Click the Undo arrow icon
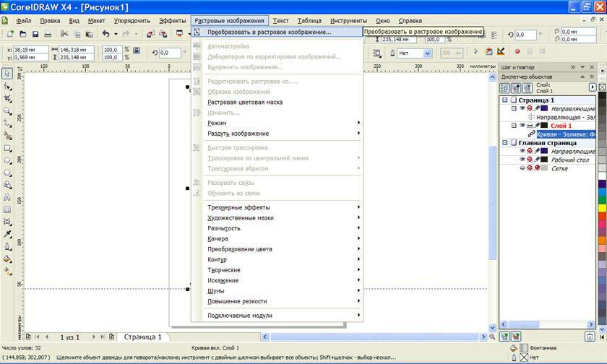Image resolution: width=607 pixels, height=364 pixels. [x=106, y=34]
